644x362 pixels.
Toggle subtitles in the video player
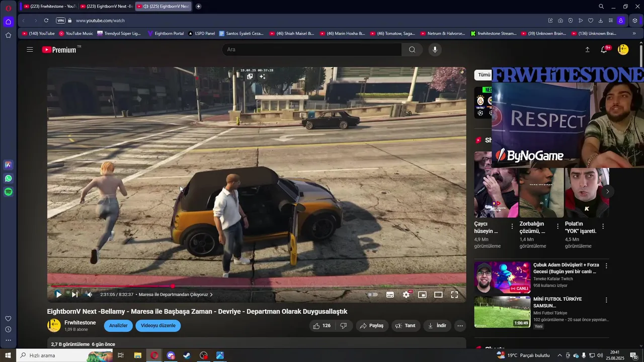pos(390,295)
